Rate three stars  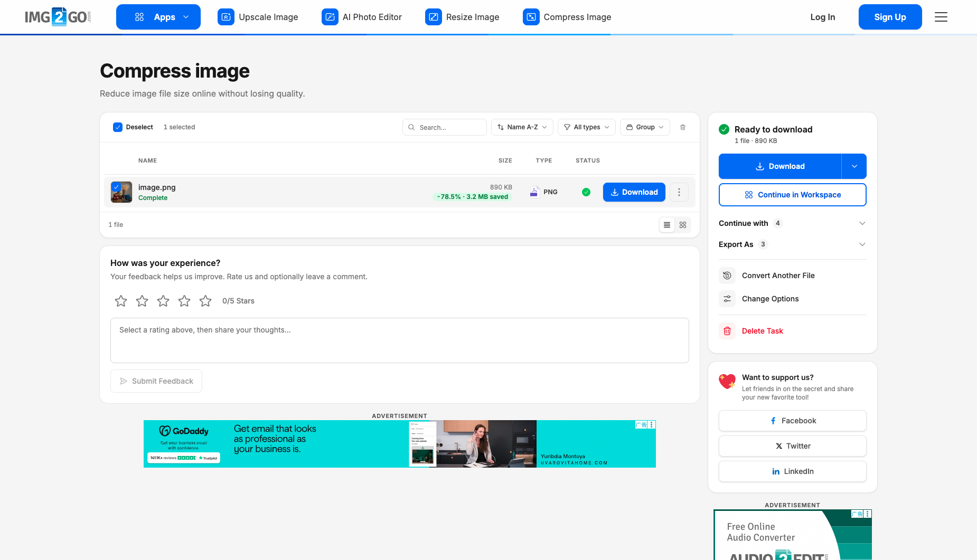[163, 301]
